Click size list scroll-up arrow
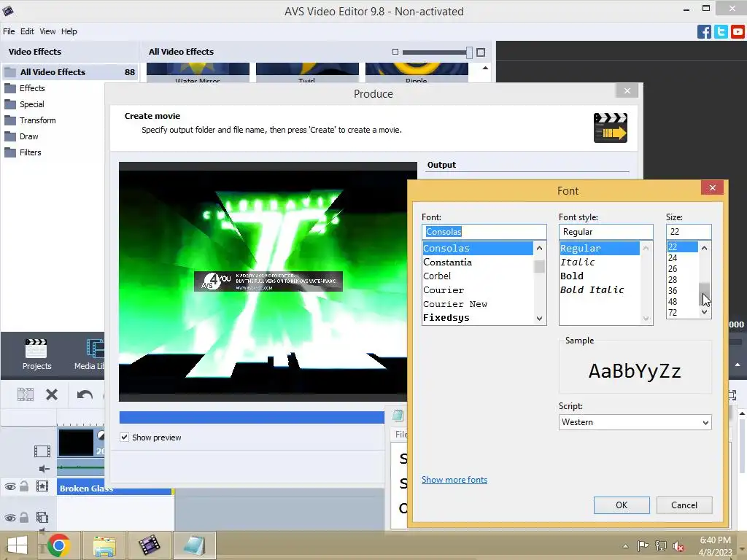The height and width of the screenshot is (560, 747). [704, 248]
